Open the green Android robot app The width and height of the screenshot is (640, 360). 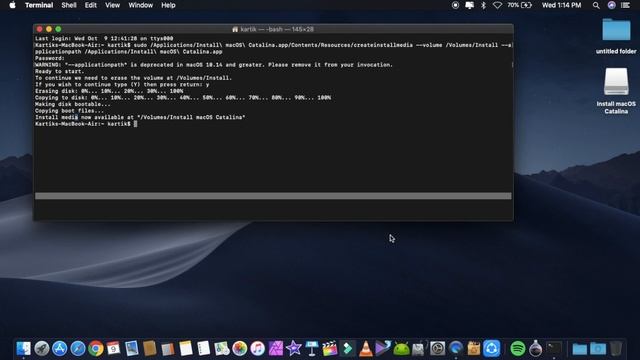pos(401,349)
